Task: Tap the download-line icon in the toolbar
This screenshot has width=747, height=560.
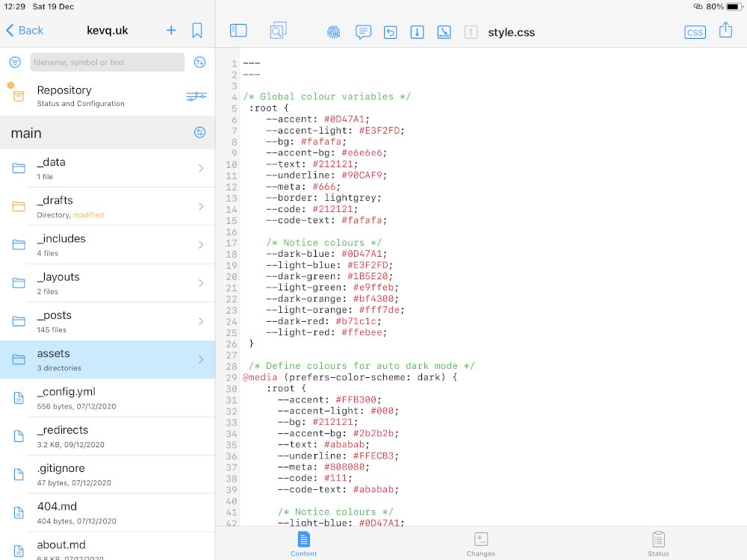Action: (444, 32)
